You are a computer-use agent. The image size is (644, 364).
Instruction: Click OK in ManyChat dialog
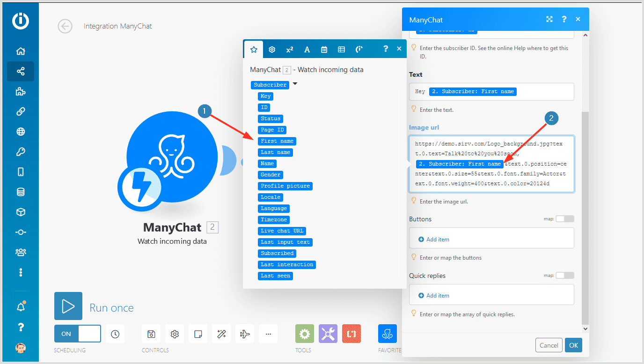[574, 345]
